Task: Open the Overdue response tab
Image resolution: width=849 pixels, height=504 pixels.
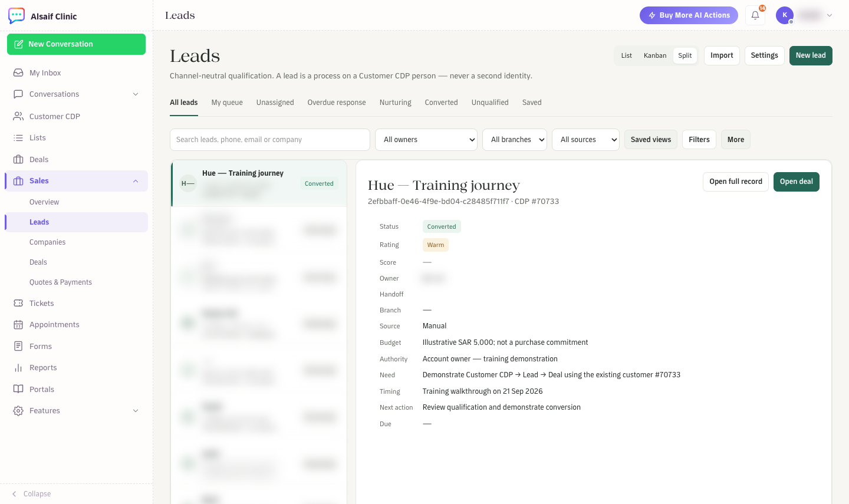Action: click(337, 103)
